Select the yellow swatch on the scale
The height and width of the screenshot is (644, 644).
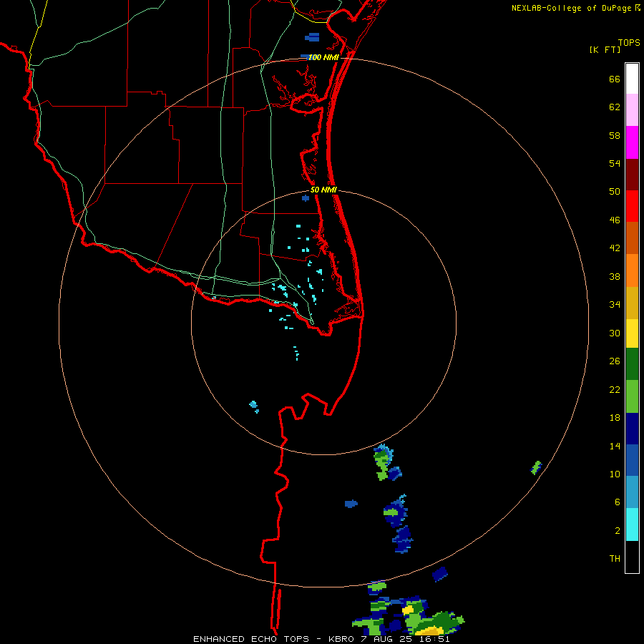click(632, 333)
